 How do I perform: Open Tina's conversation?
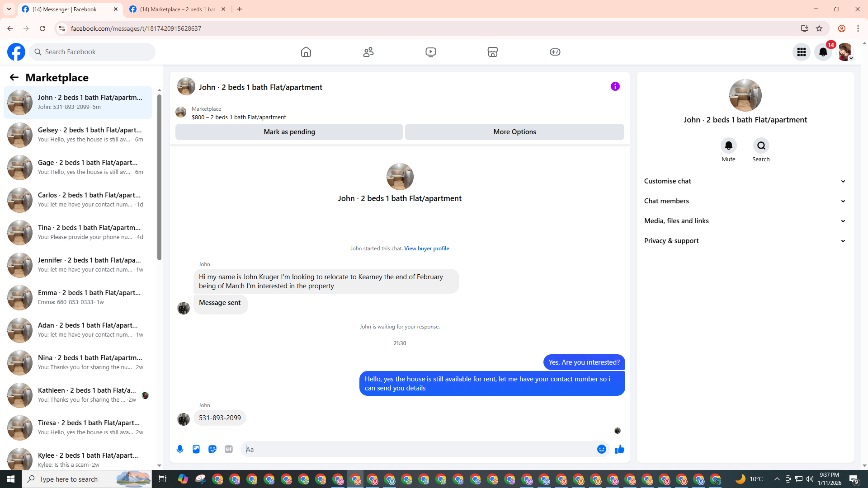point(78,233)
